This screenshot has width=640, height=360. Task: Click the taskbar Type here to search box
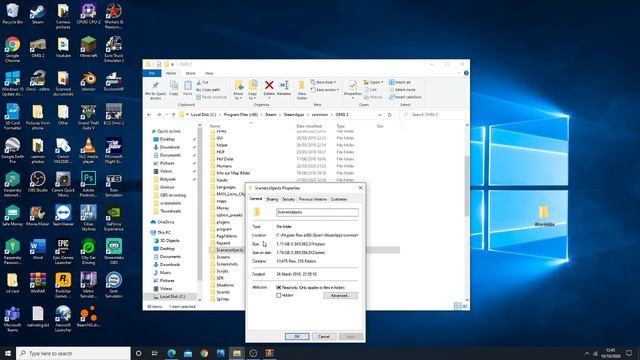pos(73,353)
